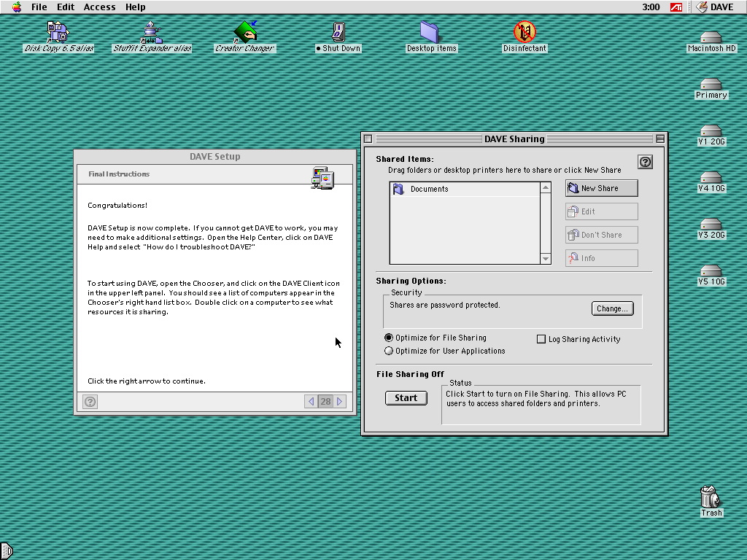Screen dimensions: 747x560
Task: Click the ATI icon in menu bar
Action: coord(676,7)
